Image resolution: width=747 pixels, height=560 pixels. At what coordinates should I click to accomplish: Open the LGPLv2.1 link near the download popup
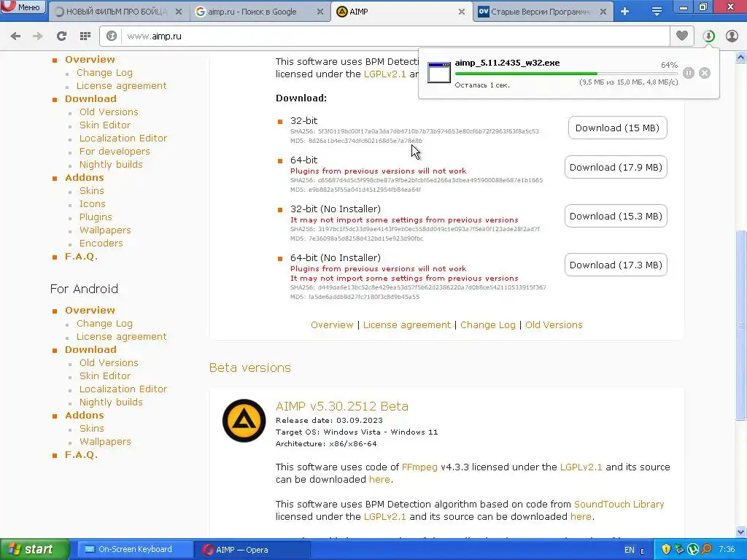tap(384, 74)
